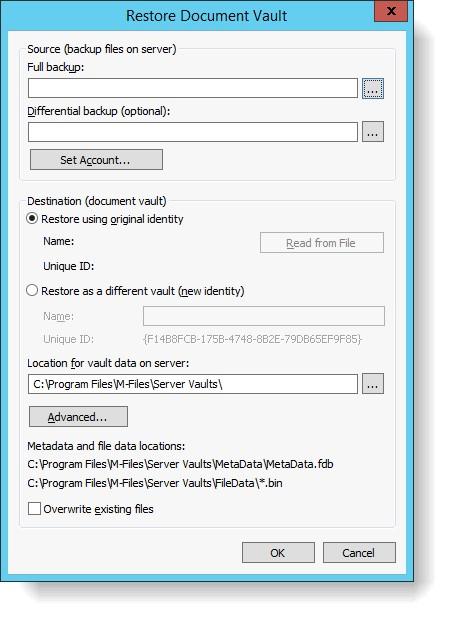Image resolution: width=454 pixels, height=622 pixels.
Task: Confirm the restore with OK
Action: [x=278, y=553]
